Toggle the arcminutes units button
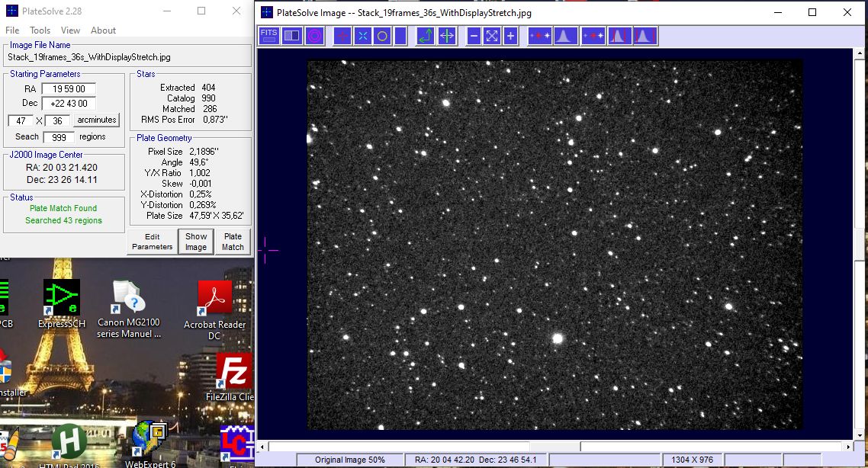The width and height of the screenshot is (868, 468). 97,120
